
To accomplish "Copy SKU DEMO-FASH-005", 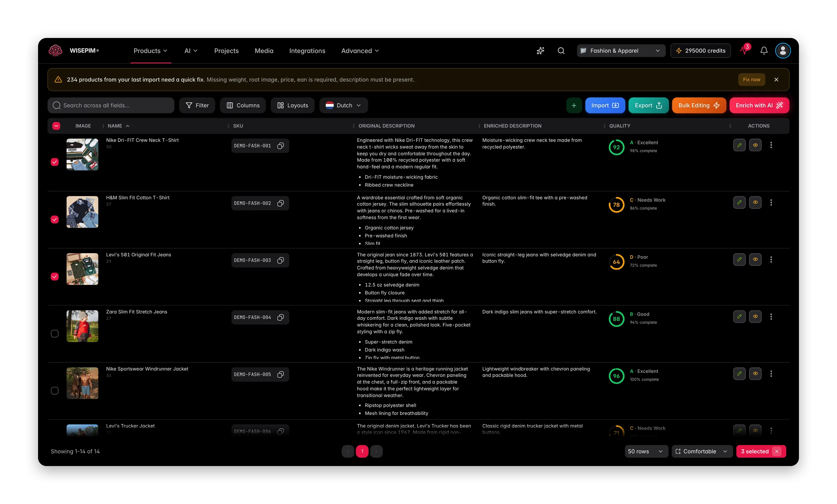I will tap(280, 375).
